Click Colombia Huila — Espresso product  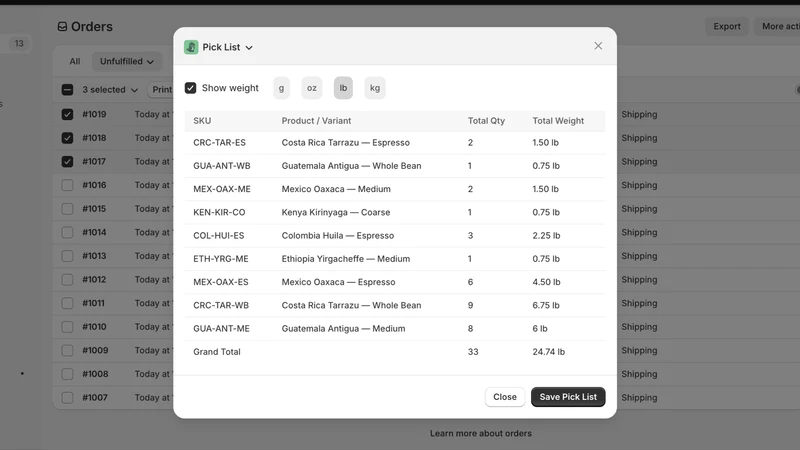click(338, 236)
